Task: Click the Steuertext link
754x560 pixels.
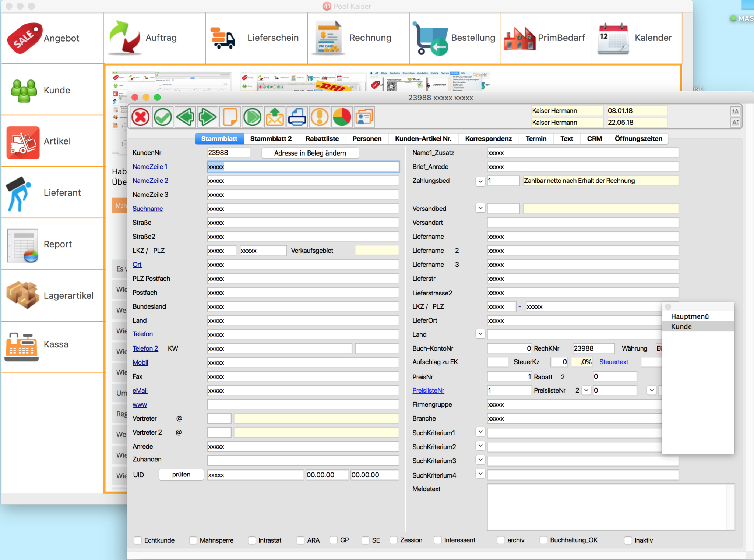Action: pyautogui.click(x=614, y=362)
